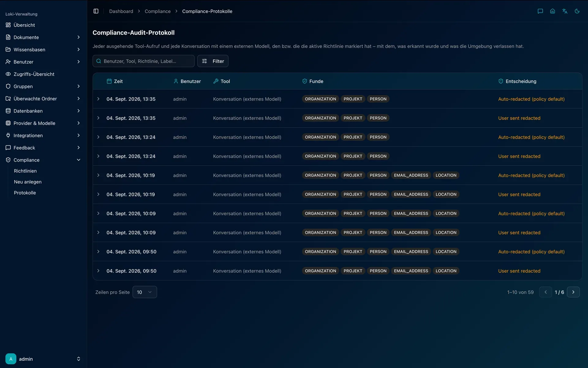The width and height of the screenshot is (588, 368).
Task: Focus the Benutzer, Tool, Richtlinie search field
Action: pyautogui.click(x=144, y=61)
